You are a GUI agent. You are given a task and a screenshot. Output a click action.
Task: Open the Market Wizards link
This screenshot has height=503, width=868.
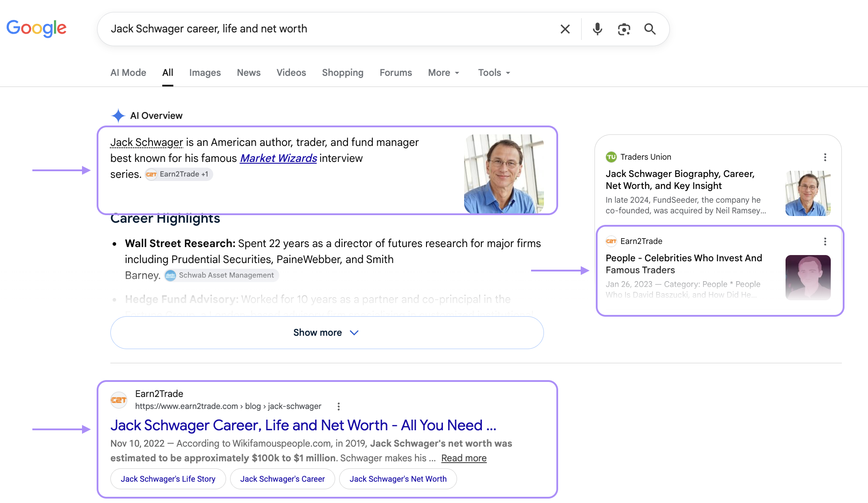click(x=278, y=158)
